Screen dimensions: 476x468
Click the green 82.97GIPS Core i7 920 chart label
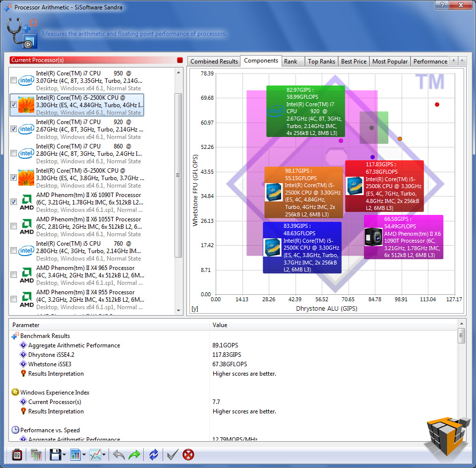(x=306, y=111)
